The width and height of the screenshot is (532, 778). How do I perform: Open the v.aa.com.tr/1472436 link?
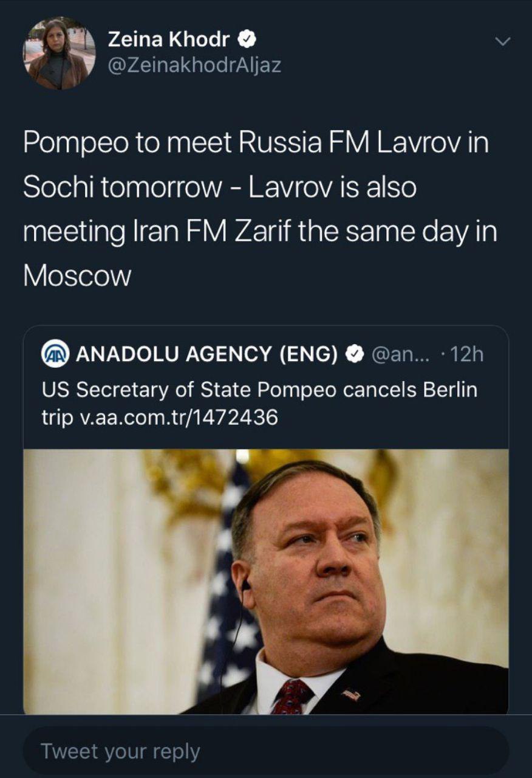pos(179,417)
